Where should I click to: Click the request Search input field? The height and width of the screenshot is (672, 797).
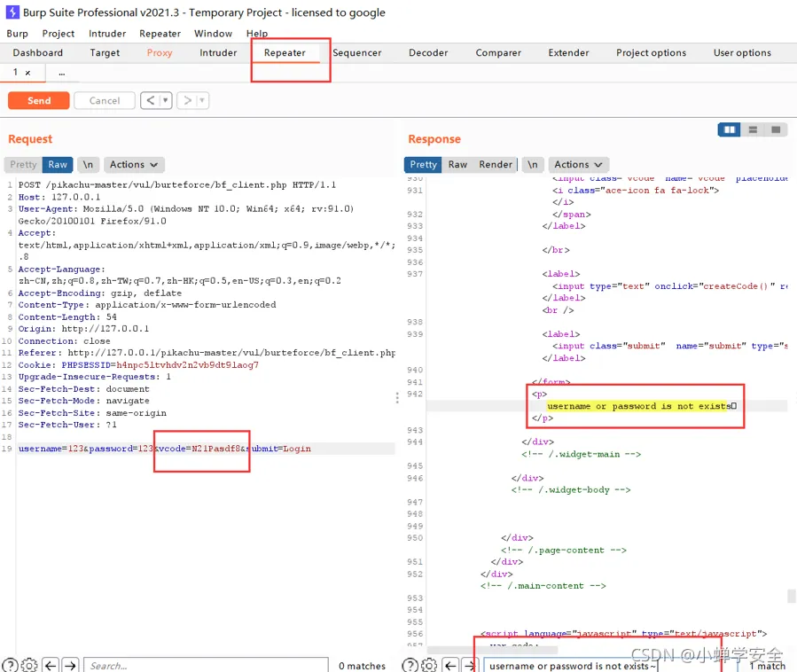click(x=206, y=665)
